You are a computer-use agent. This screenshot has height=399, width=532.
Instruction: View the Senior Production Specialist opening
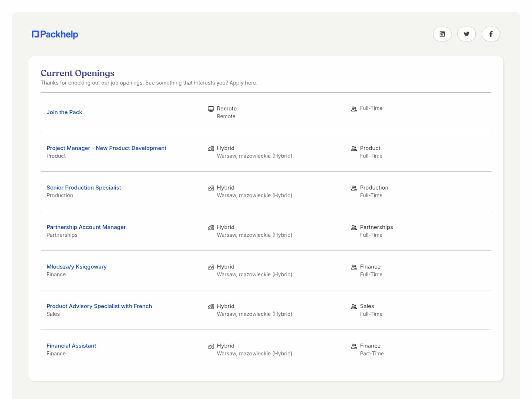coord(84,188)
